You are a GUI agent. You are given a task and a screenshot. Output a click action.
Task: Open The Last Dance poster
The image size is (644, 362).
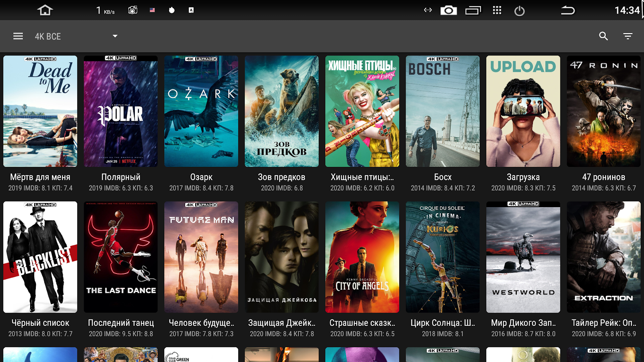pyautogui.click(x=121, y=257)
